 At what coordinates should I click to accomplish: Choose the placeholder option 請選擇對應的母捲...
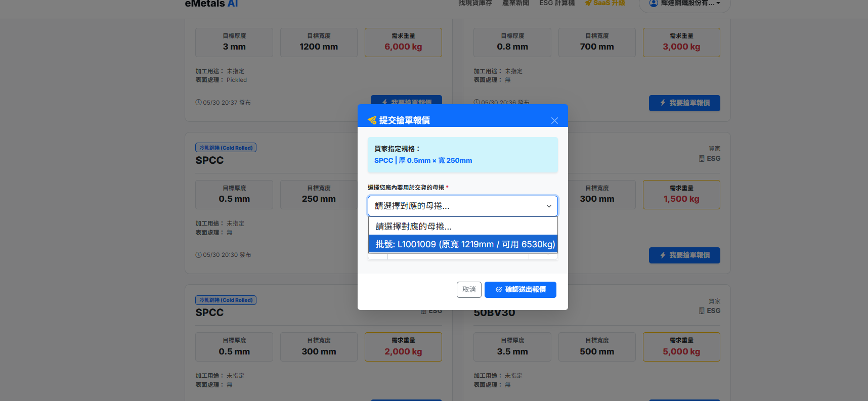(x=462, y=227)
